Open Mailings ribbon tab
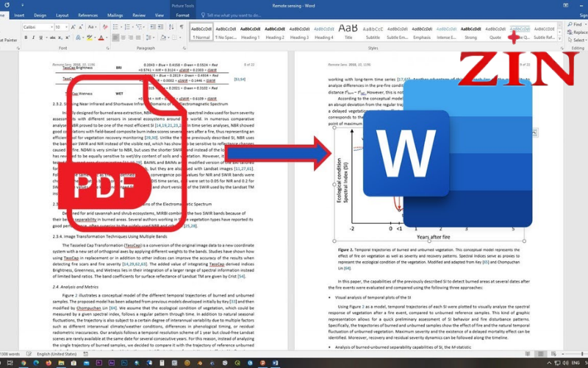 pyautogui.click(x=115, y=15)
